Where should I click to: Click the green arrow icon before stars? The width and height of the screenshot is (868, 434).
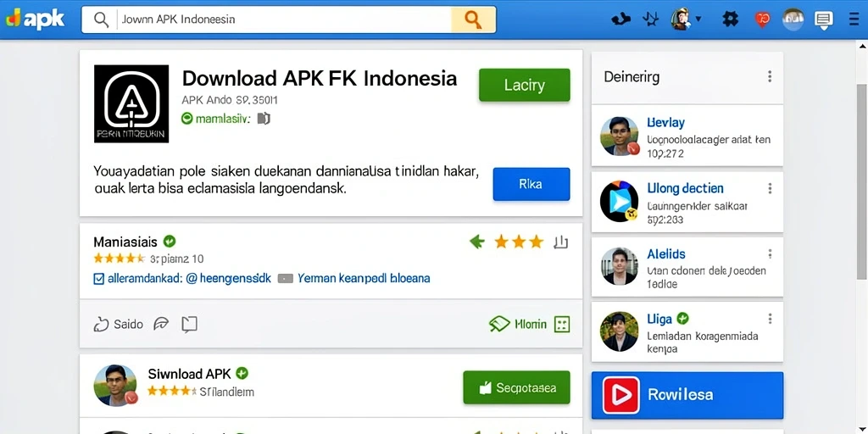tap(476, 242)
